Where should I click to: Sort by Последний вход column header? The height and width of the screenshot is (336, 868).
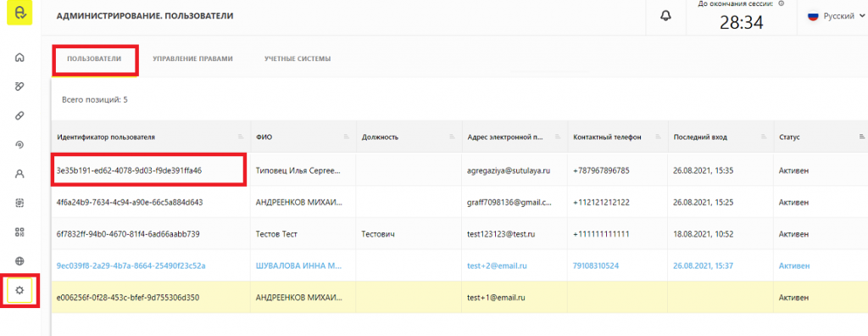pos(700,137)
